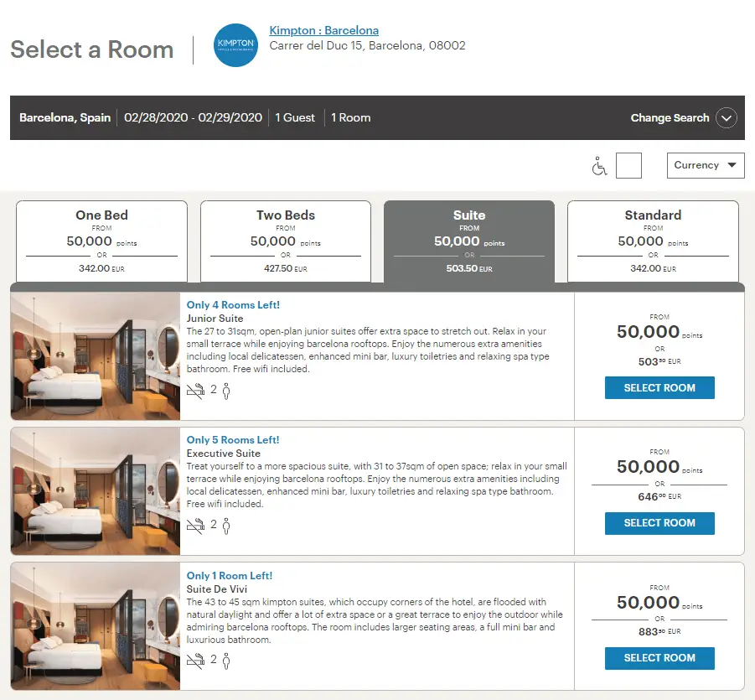Enable the accessible rooms checkbox
This screenshot has height=700, width=755.
tap(628, 165)
